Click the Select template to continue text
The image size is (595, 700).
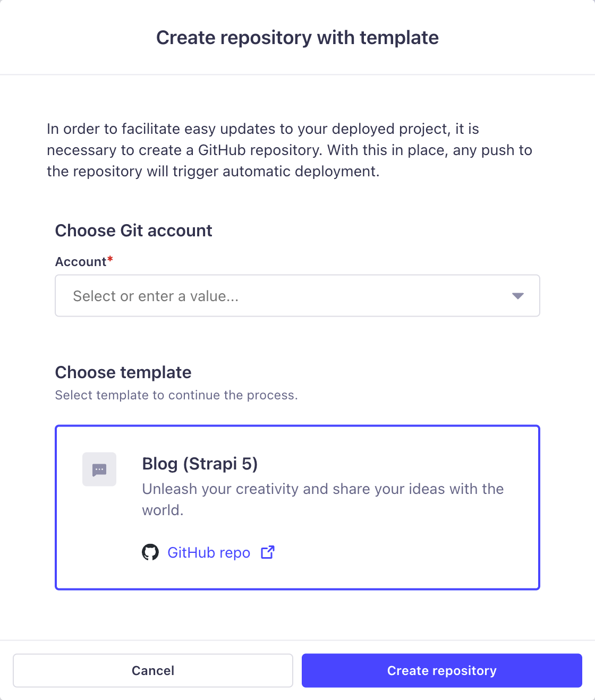176,395
